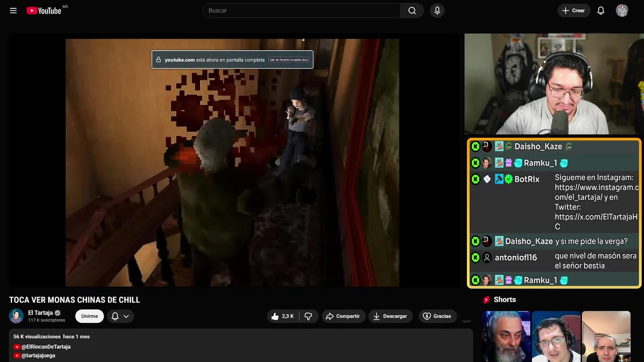This screenshot has width=644, height=362.
Task: Click the video title text
Action: pos(74,300)
